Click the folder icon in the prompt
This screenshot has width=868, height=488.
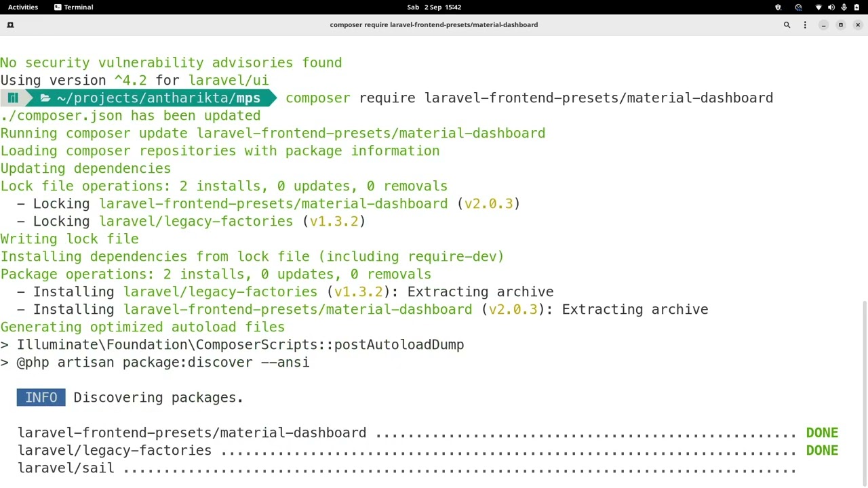(45, 98)
